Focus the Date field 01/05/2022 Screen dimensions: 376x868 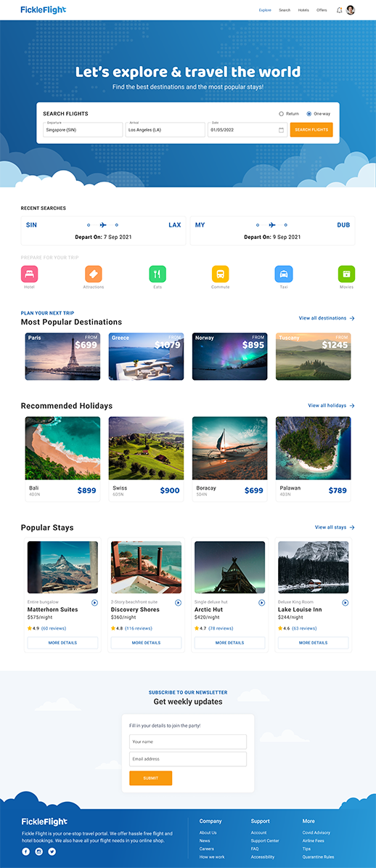[x=248, y=129]
